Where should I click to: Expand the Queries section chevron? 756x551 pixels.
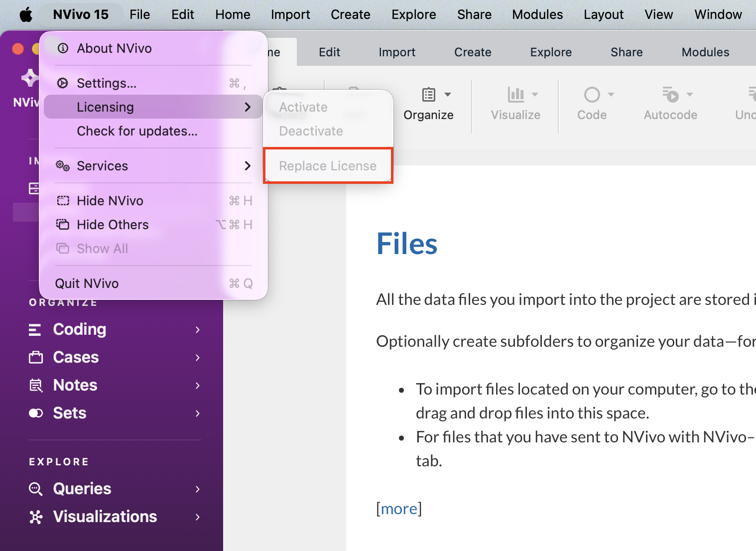(x=198, y=489)
